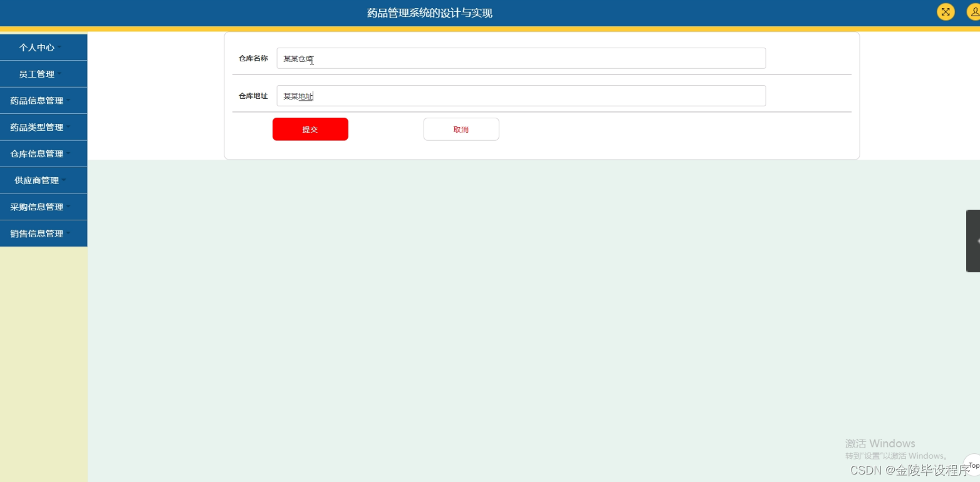Click the 仓库名称 warehouse name field
Image resolution: width=980 pixels, height=482 pixels.
coord(520,58)
